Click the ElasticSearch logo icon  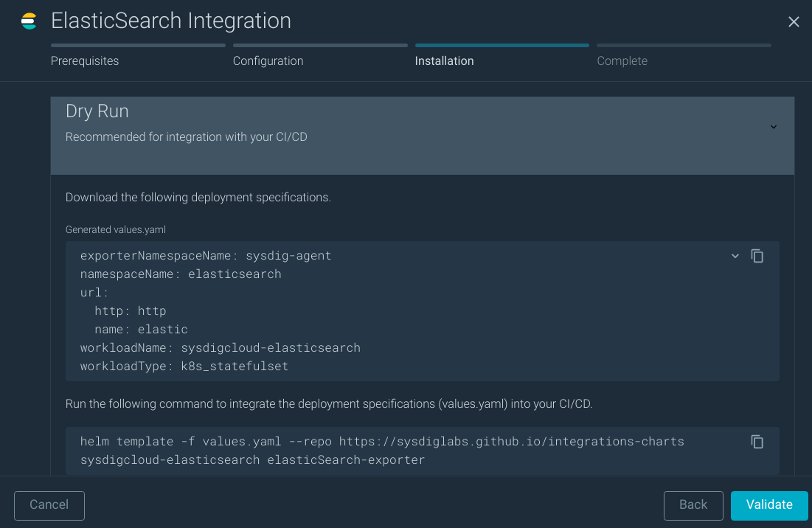[29, 21]
